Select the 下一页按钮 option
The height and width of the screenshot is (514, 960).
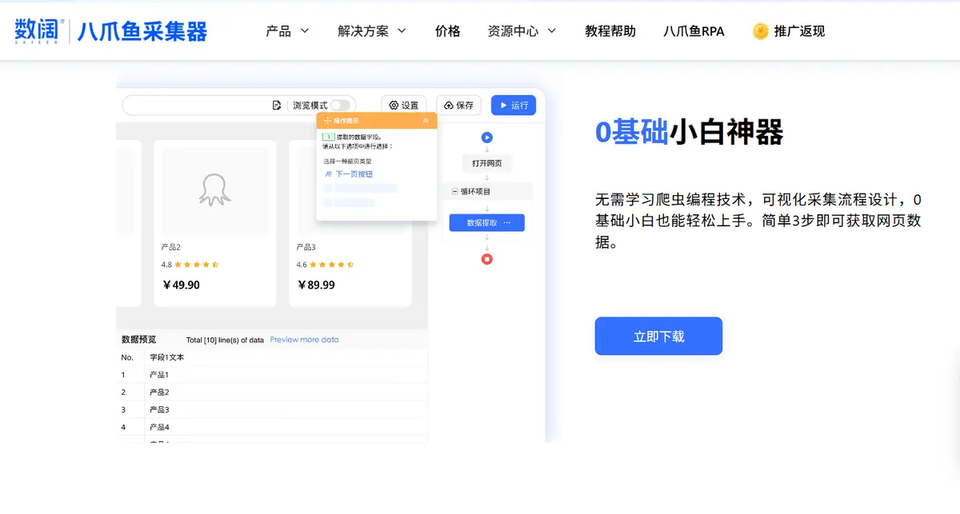[x=354, y=174]
